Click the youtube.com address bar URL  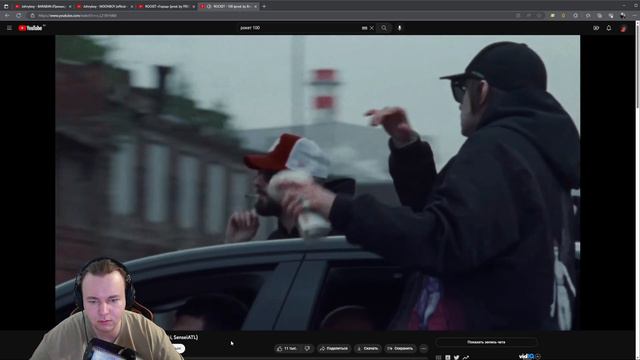[78, 16]
